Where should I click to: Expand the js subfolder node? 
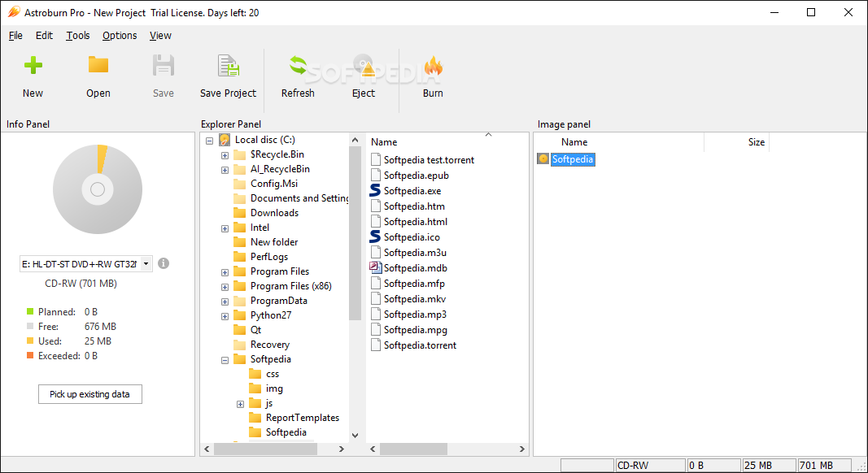tap(240, 404)
